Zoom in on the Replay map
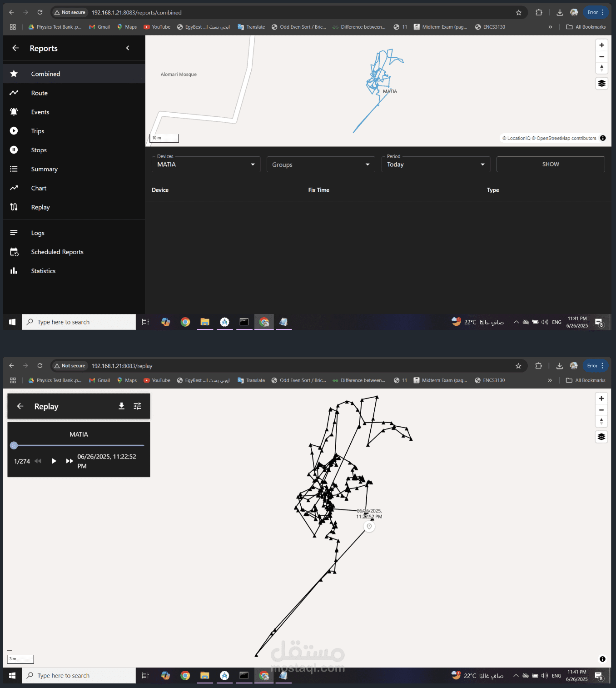616x688 pixels. click(x=601, y=399)
